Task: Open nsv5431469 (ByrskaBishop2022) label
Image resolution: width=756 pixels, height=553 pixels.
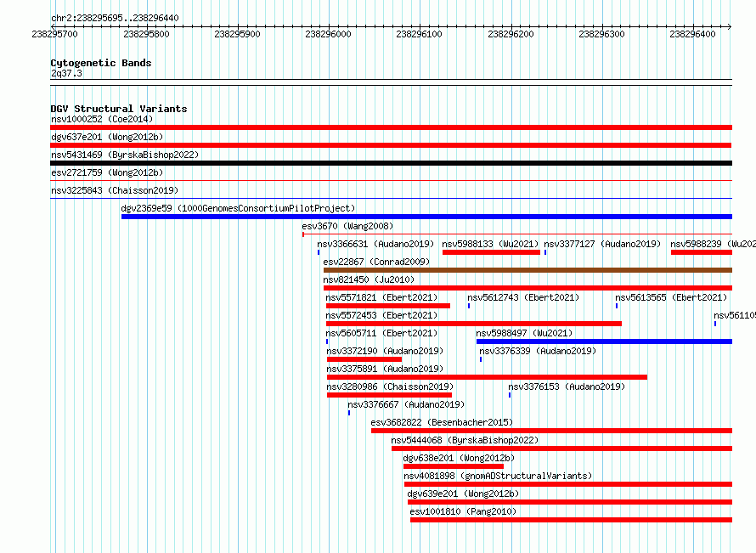Action: coord(125,155)
